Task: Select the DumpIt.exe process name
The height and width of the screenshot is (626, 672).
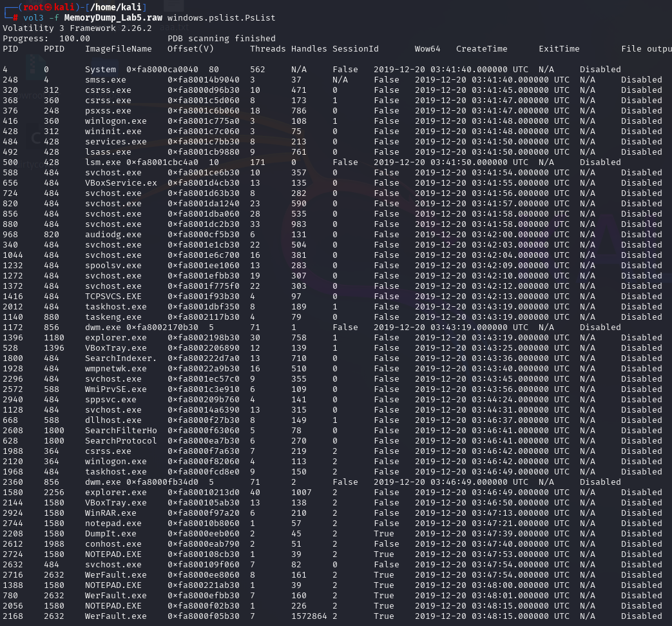Action: pyautogui.click(x=111, y=534)
